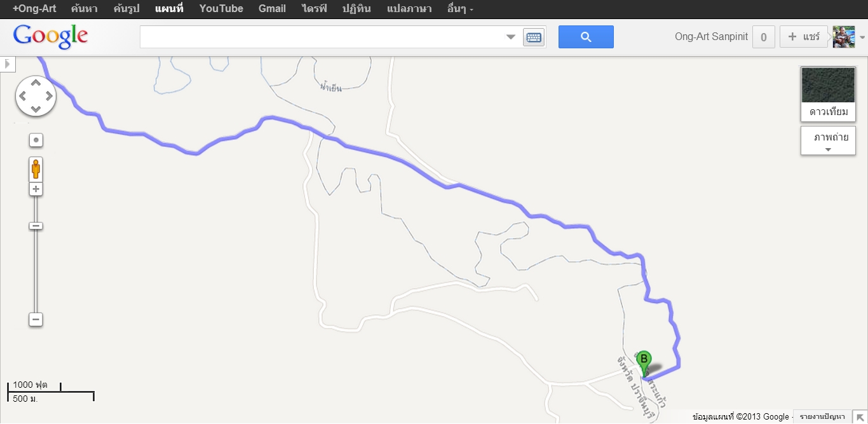Zoom out with the minus button
The image size is (868, 424).
pyautogui.click(x=36, y=320)
